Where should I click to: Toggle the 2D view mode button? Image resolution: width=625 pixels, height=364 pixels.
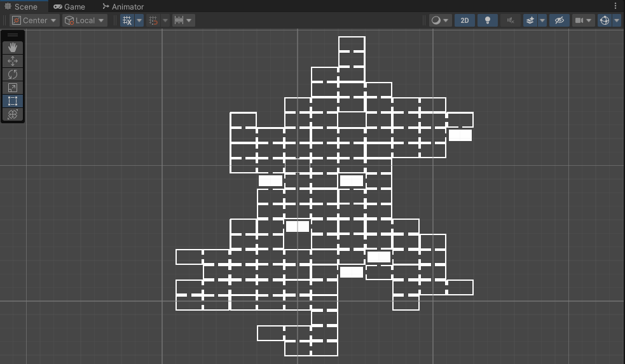(465, 20)
